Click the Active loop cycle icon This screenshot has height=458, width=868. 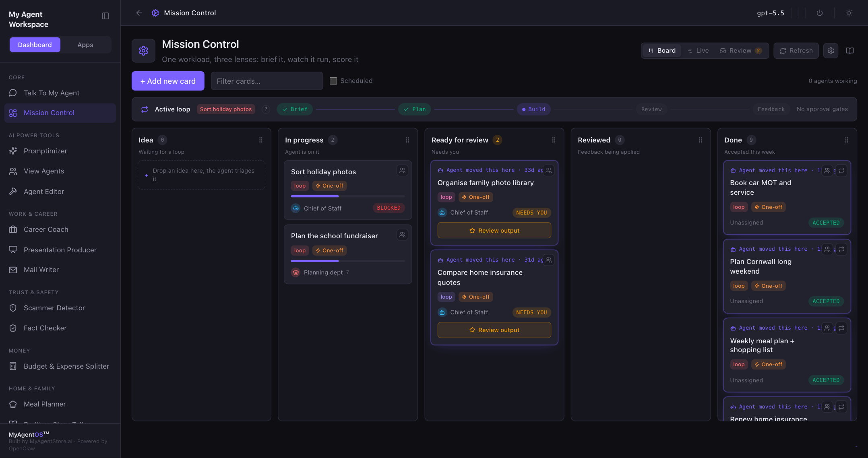click(145, 109)
